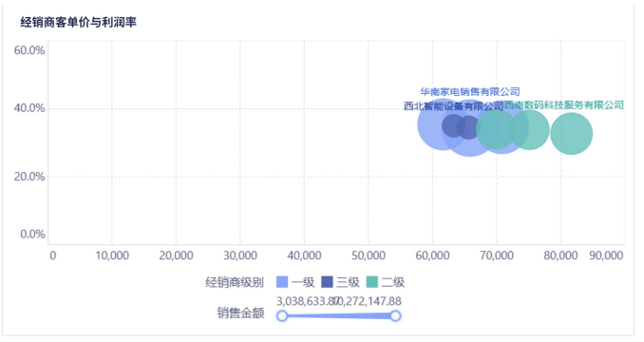
Task: Click the right handle of 销售金额 slider
Action: pyautogui.click(x=395, y=315)
